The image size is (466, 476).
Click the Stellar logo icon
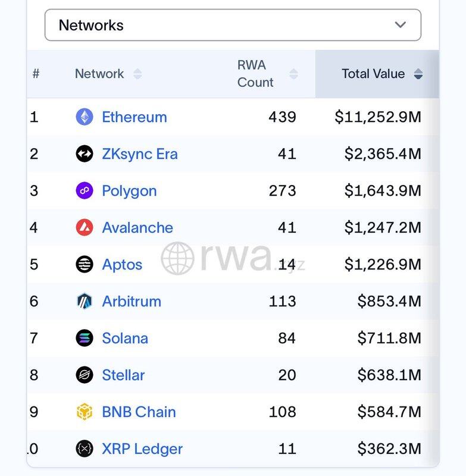coord(85,375)
